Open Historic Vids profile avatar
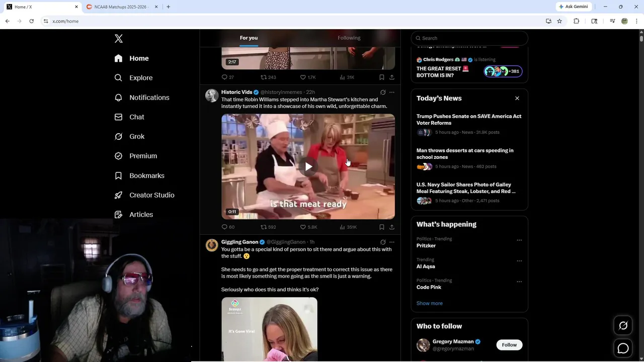The width and height of the screenshot is (644, 362). (212, 96)
